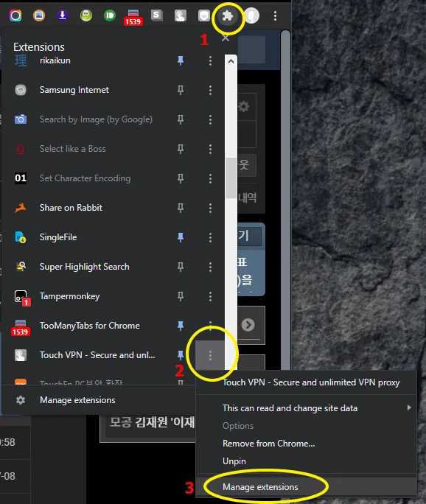The width and height of the screenshot is (426, 504).
Task: Click the Share on Rabbit orange icon
Action: click(x=21, y=208)
